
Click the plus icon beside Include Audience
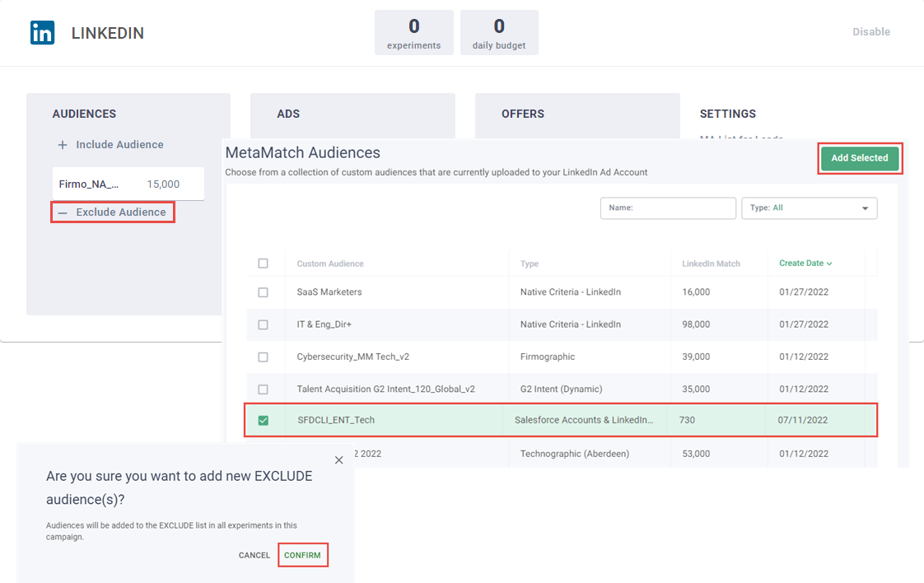(x=63, y=145)
